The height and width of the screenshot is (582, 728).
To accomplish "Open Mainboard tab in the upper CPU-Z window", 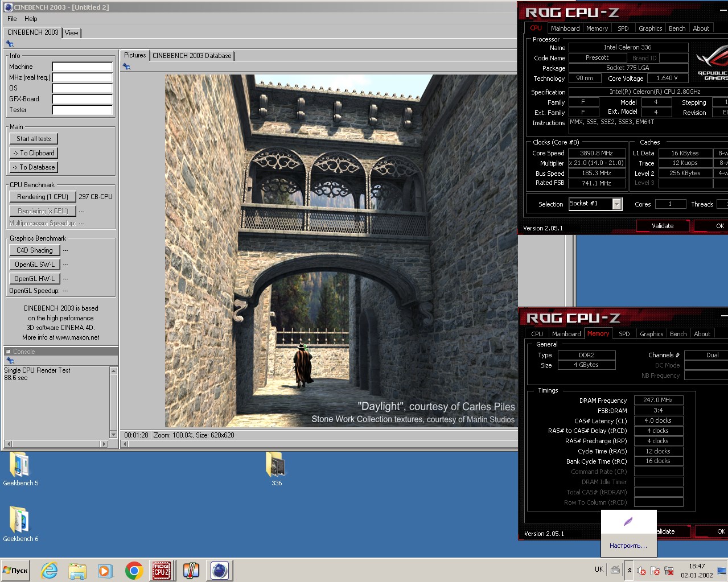I will 565,28.
